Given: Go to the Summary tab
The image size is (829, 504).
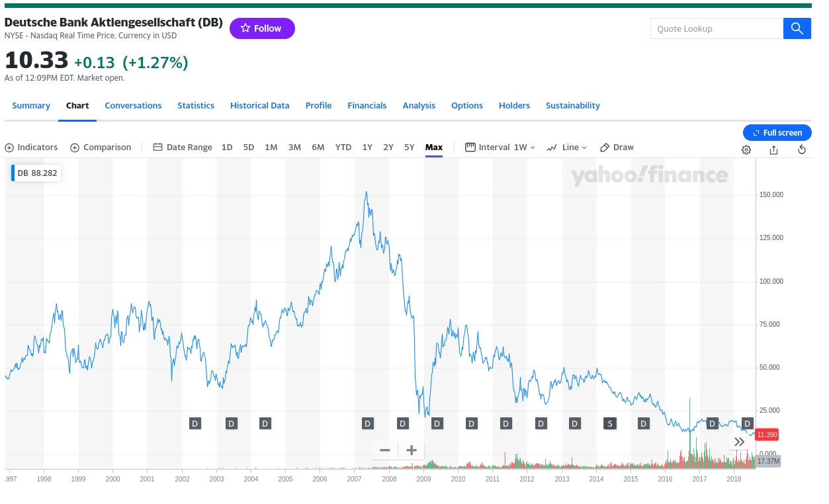Looking at the screenshot, I should (x=31, y=106).
